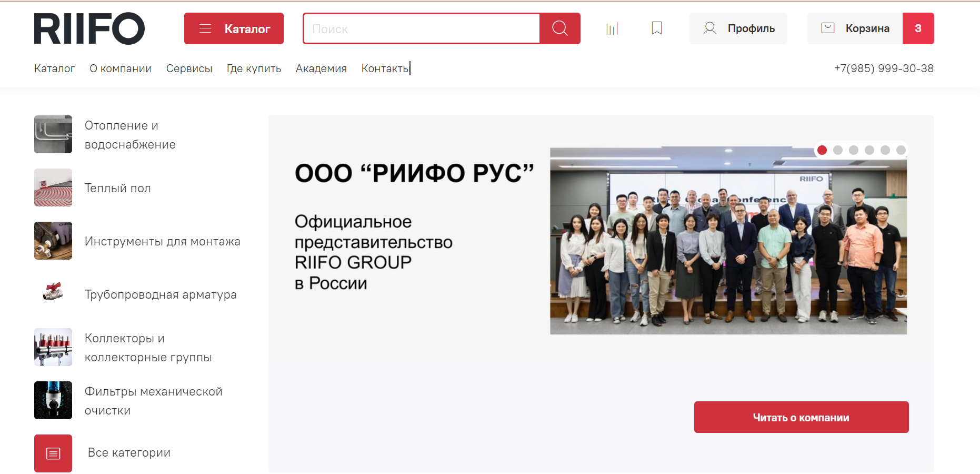Open the bookmarks favorites icon
This screenshot has height=474, width=980.
pyautogui.click(x=657, y=28)
